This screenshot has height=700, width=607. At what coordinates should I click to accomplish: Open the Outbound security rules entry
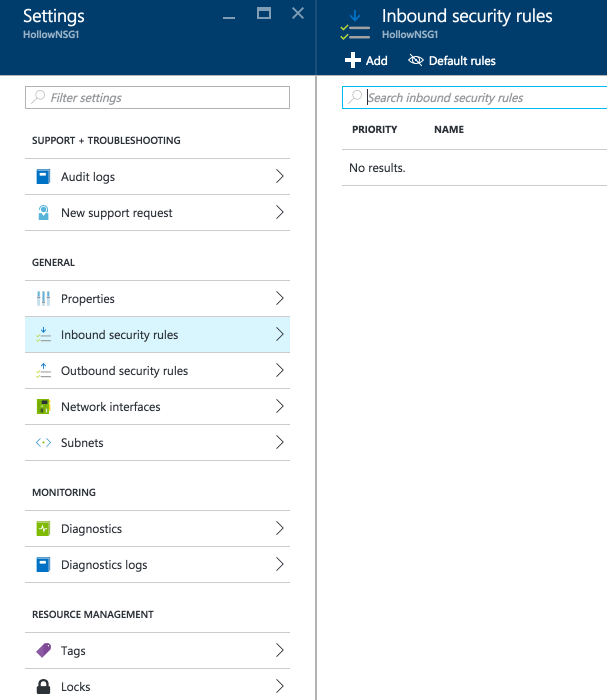pos(124,370)
